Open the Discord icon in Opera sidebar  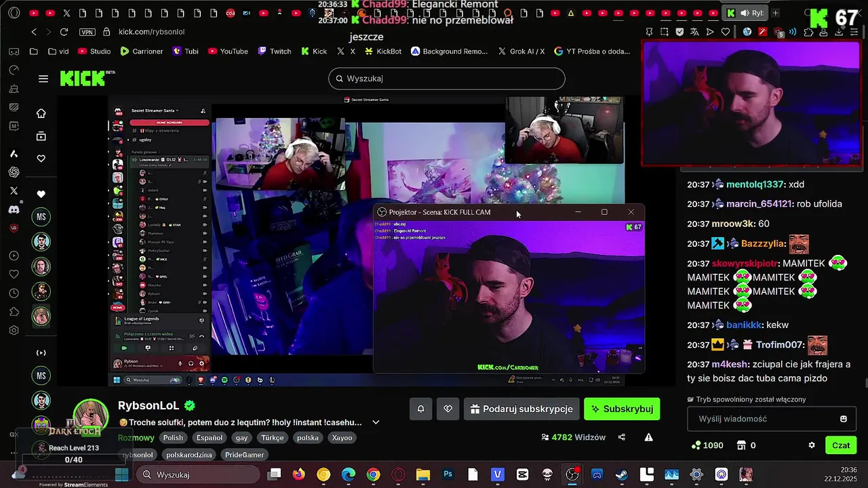14,209
